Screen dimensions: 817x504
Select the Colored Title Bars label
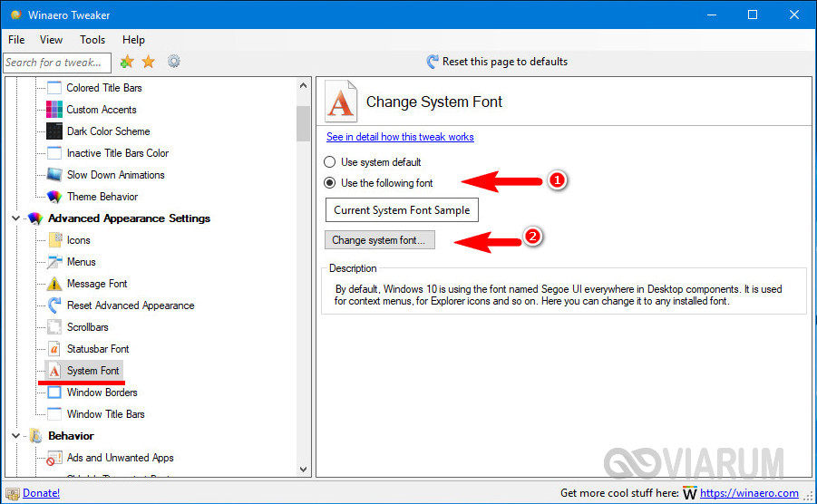(104, 88)
